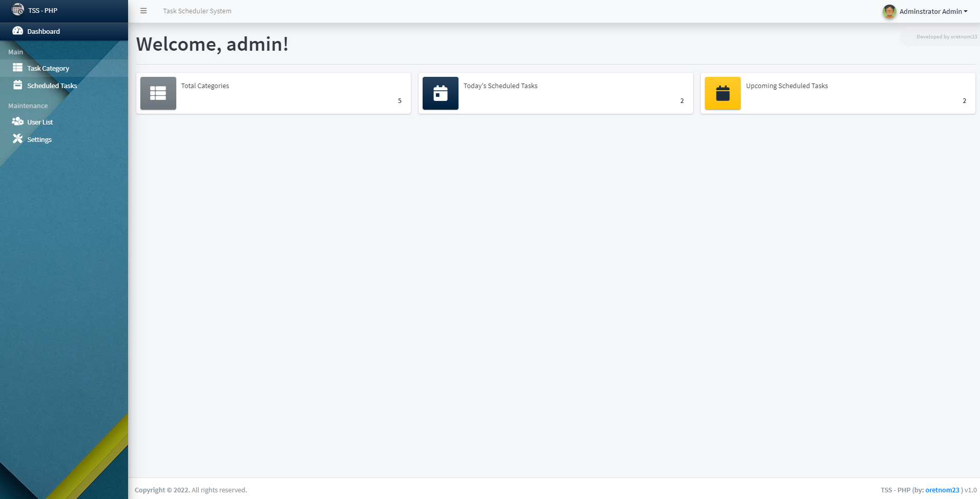Open User List page
This screenshot has width=980, height=499.
point(64,122)
